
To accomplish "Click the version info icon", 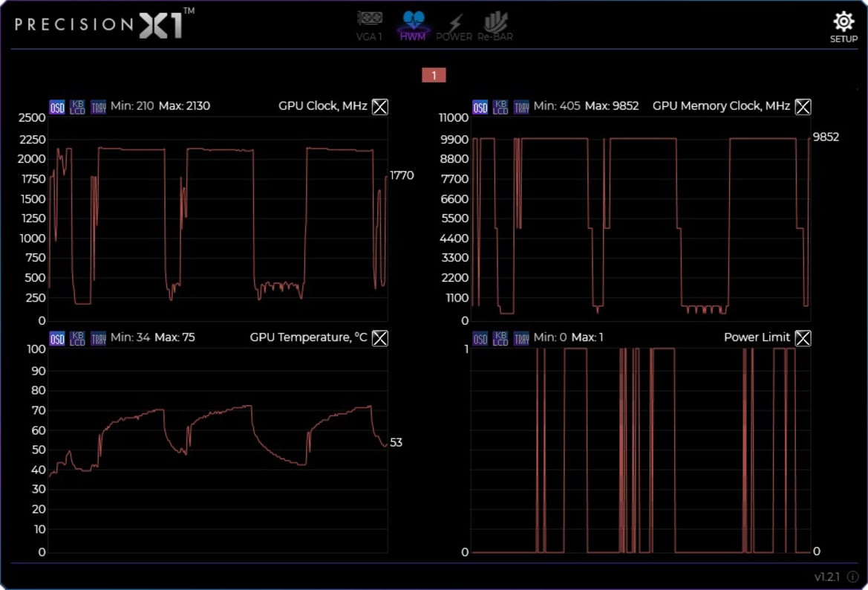I will [x=853, y=577].
